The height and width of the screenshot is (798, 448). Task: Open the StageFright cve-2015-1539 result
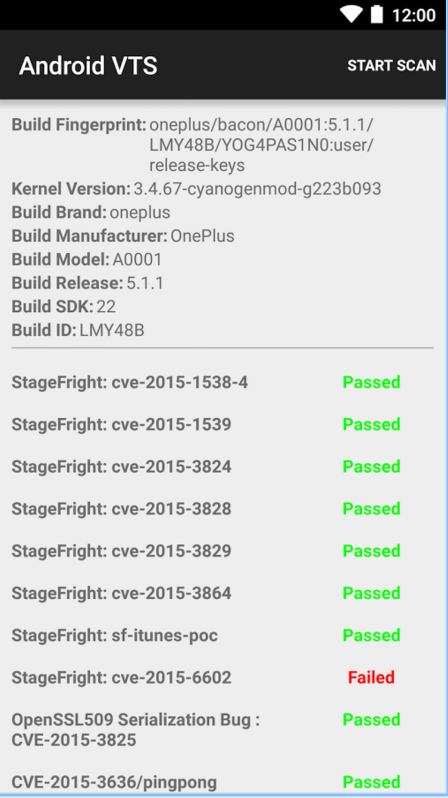pyautogui.click(x=222, y=424)
